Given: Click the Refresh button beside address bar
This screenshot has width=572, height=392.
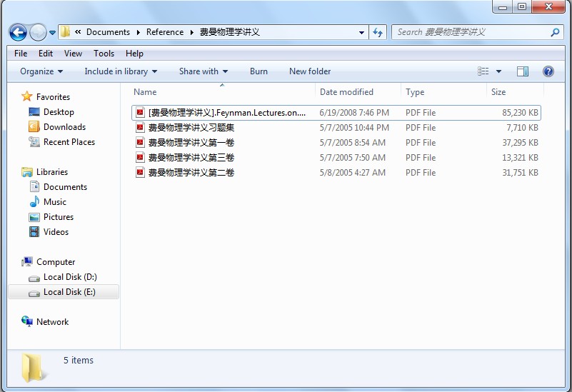Looking at the screenshot, I should coord(378,32).
